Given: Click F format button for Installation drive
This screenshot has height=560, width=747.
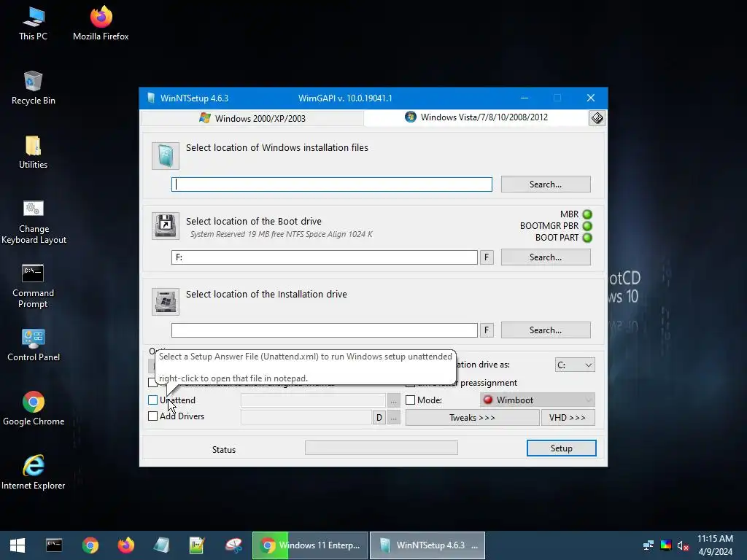Looking at the screenshot, I should pyautogui.click(x=487, y=330).
